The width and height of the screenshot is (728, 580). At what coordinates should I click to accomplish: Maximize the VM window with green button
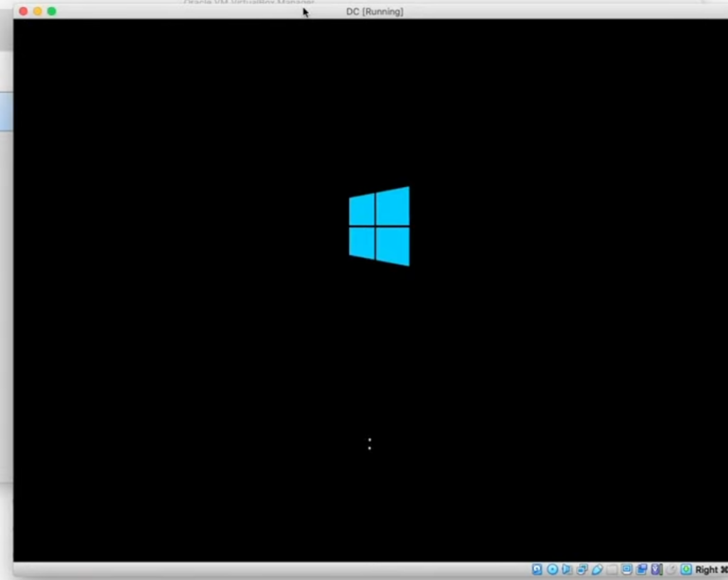click(51, 11)
